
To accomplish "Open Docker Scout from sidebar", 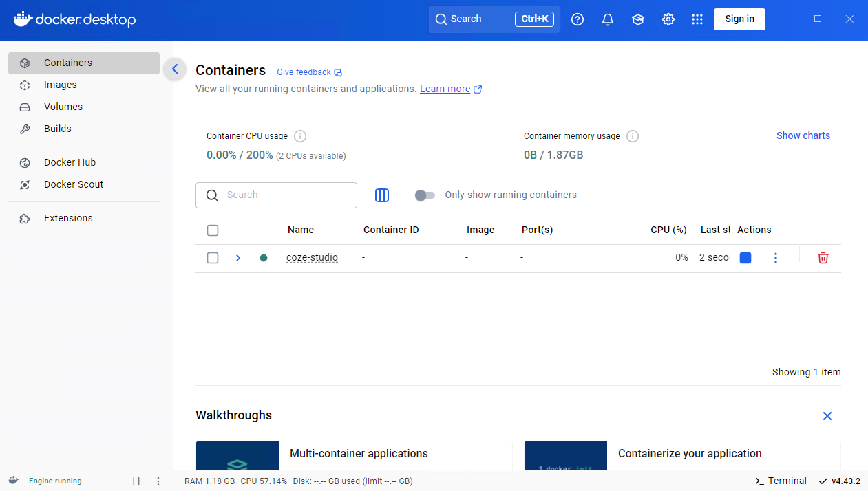I will click(x=84, y=184).
